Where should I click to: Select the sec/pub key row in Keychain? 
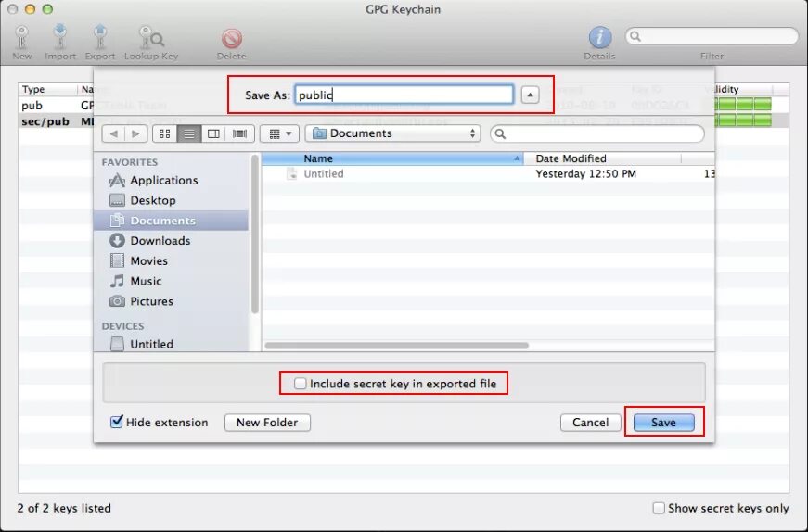57,121
